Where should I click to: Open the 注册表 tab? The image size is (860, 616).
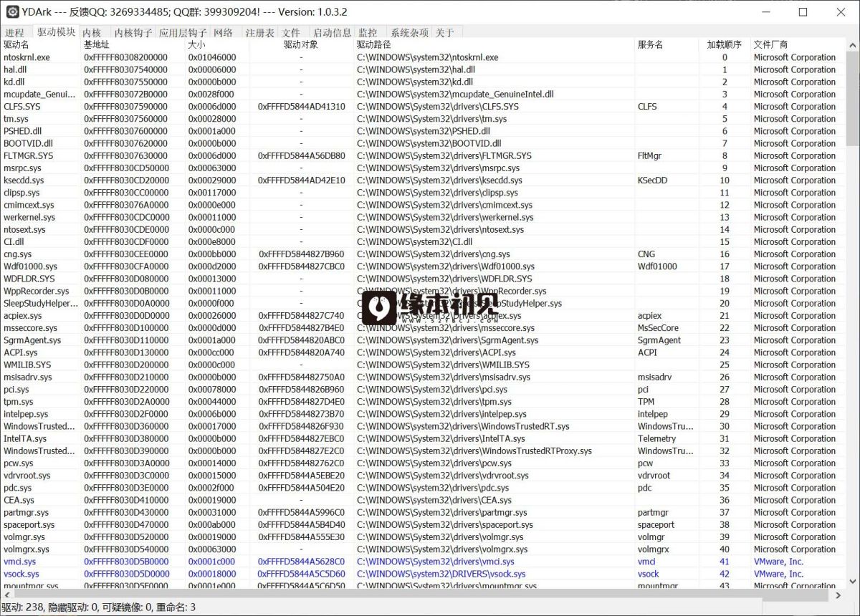259,32
